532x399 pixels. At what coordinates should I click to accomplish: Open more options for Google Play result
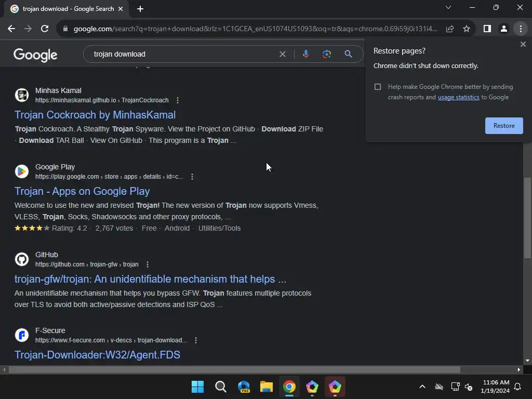coord(192,177)
